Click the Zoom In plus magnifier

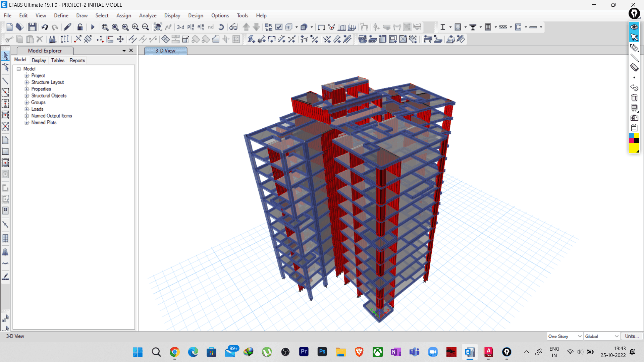point(135,27)
